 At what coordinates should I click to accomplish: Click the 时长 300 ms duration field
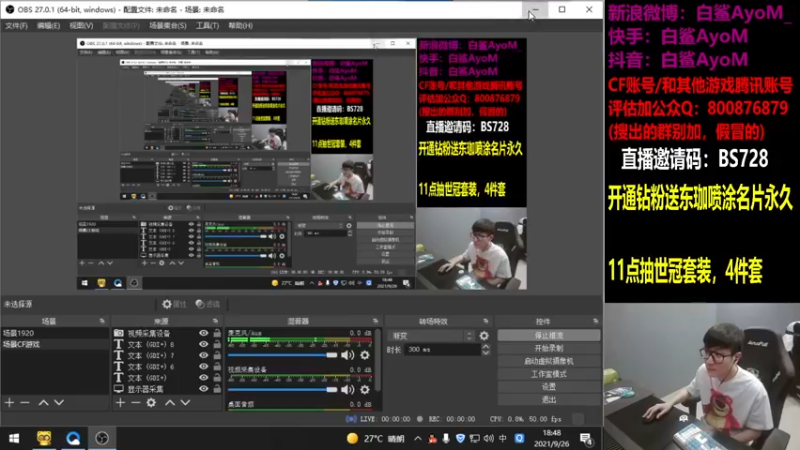coord(442,349)
